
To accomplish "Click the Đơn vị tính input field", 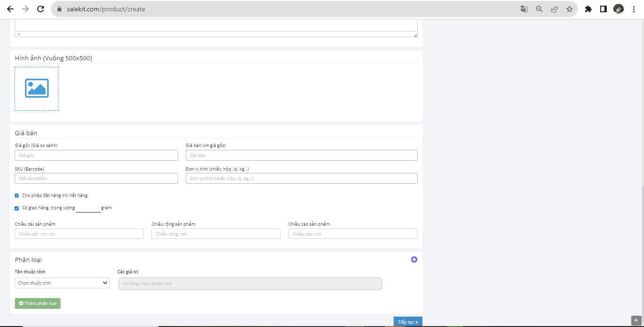I will [x=301, y=179].
